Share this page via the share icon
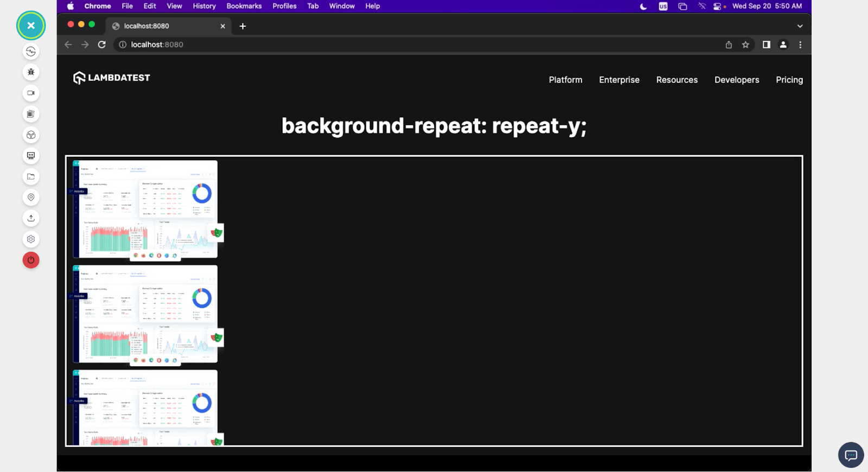The height and width of the screenshot is (472, 868). point(729,44)
